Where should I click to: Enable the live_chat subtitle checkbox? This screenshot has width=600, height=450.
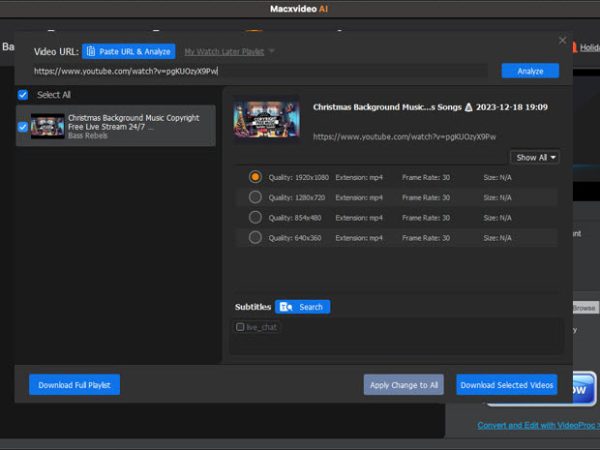tap(240, 327)
